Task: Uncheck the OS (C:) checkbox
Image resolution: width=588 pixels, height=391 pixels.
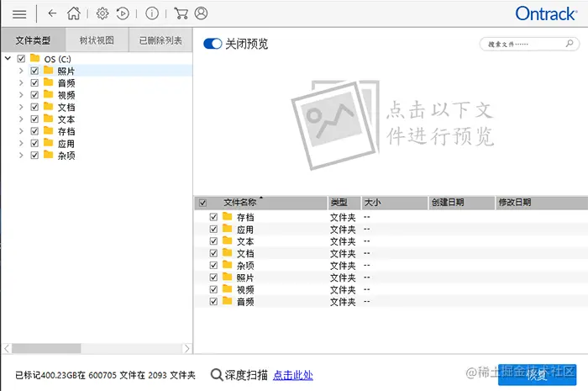Action: [x=21, y=59]
